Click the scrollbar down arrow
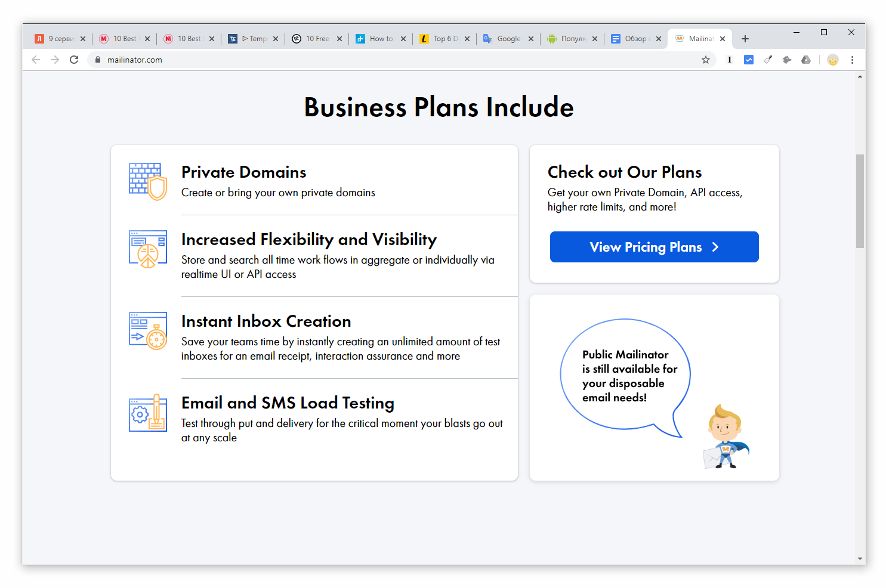886x588 pixels. (860, 559)
